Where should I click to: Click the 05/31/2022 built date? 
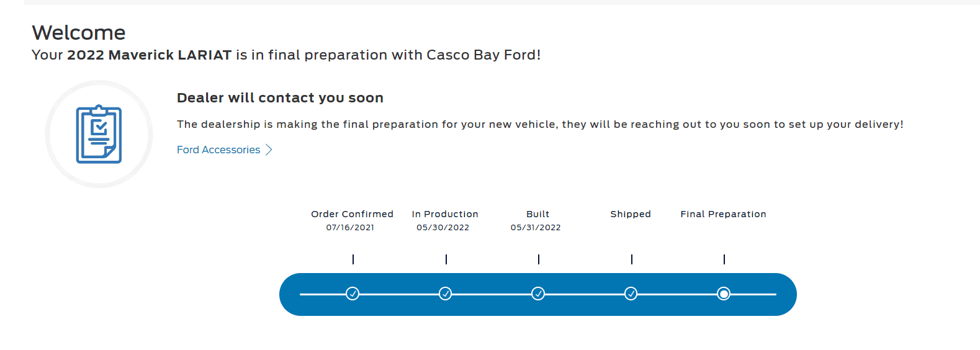pos(536,228)
